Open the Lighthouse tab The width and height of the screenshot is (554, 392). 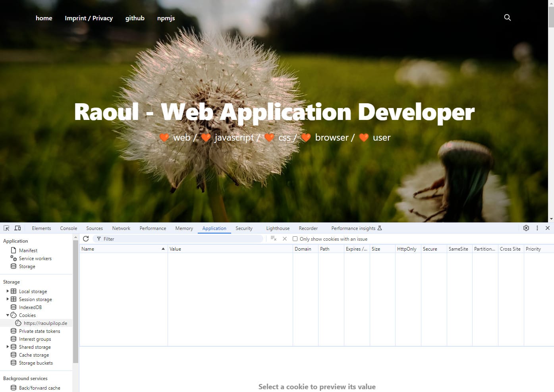(278, 228)
